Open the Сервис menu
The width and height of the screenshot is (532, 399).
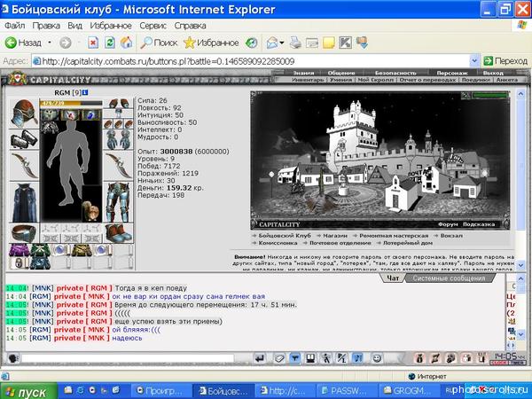click(x=153, y=26)
